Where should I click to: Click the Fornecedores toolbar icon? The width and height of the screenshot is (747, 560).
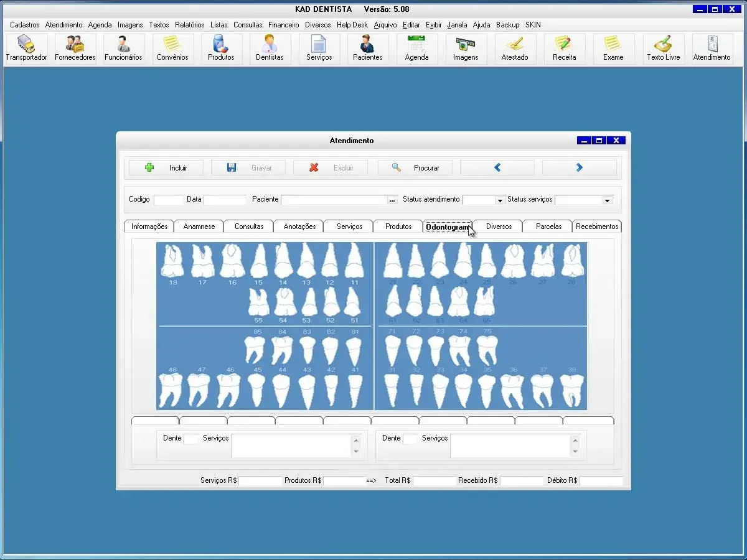pos(75,49)
